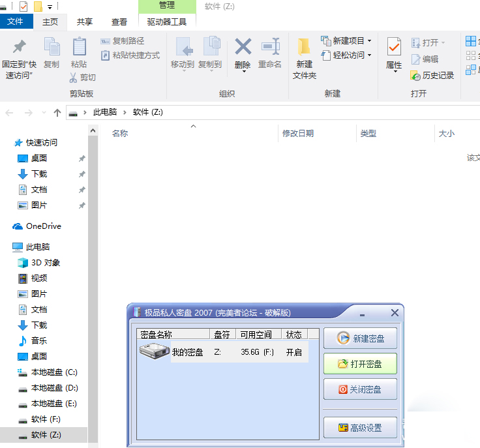Image resolution: width=480 pixels, height=448 pixels.
Task: Click 新建密盘 button
Action: 360,338
